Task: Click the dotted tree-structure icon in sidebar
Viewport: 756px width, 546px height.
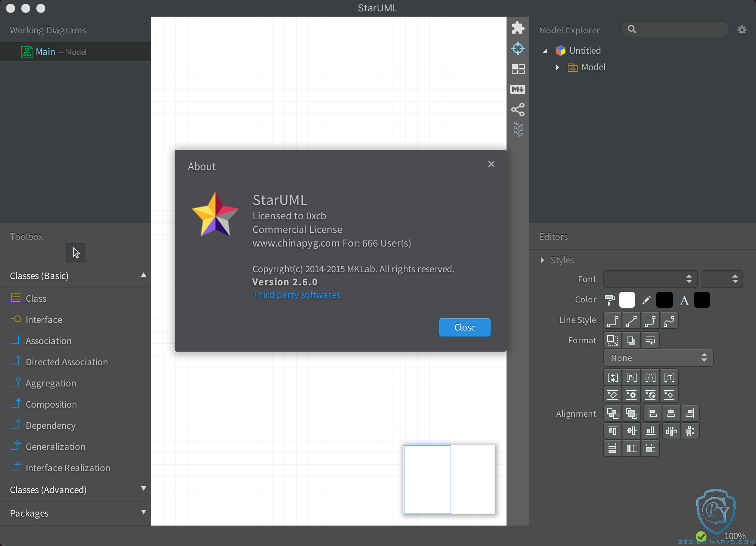Action: 519,129
